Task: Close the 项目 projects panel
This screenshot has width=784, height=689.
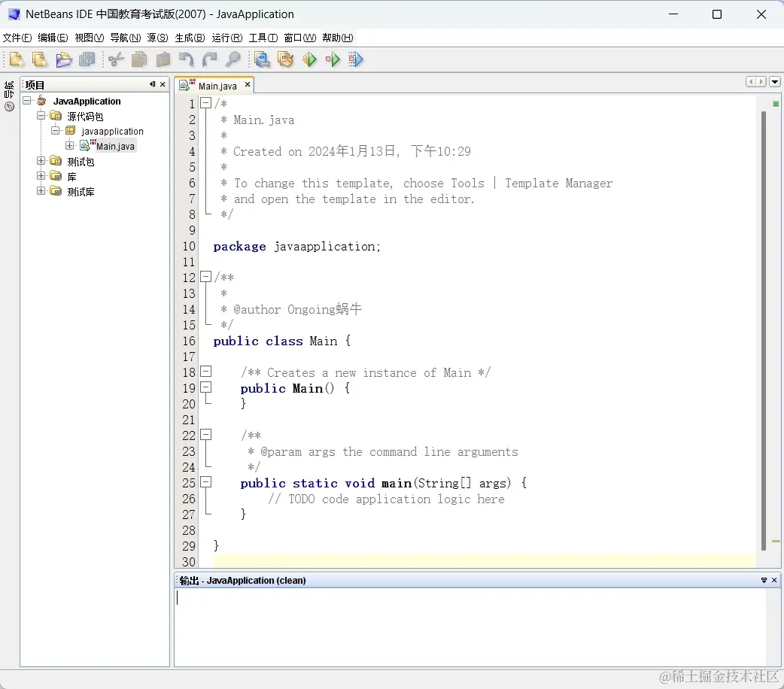Action: click(163, 84)
